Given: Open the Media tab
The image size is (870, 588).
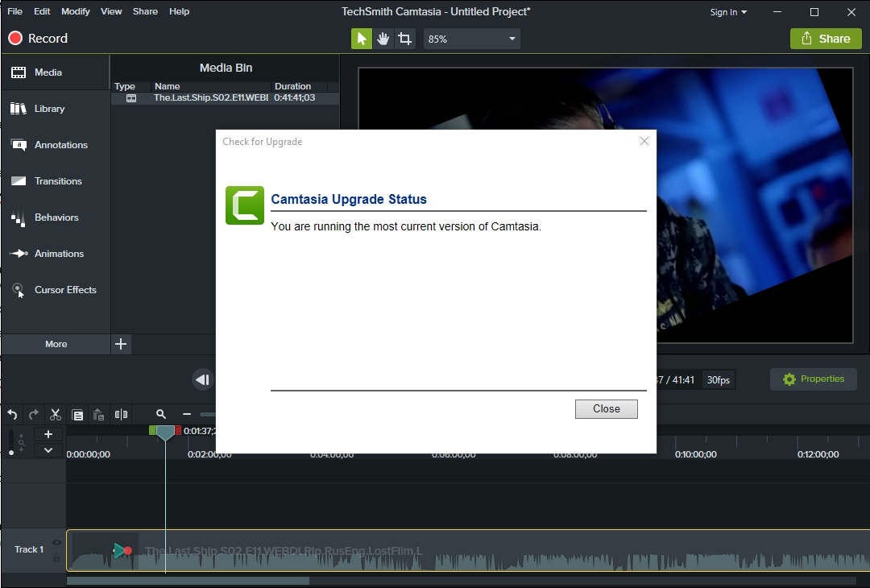Looking at the screenshot, I should 56,72.
